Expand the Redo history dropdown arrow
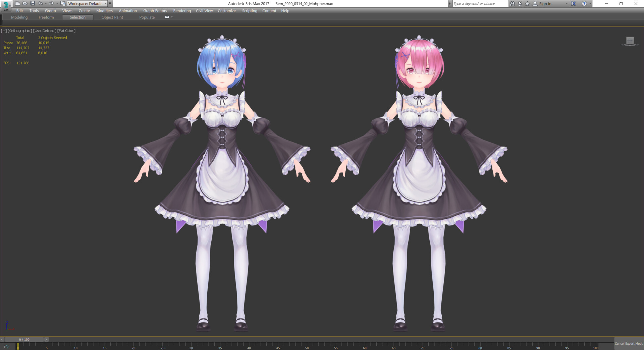The image size is (644, 350). click(x=57, y=4)
